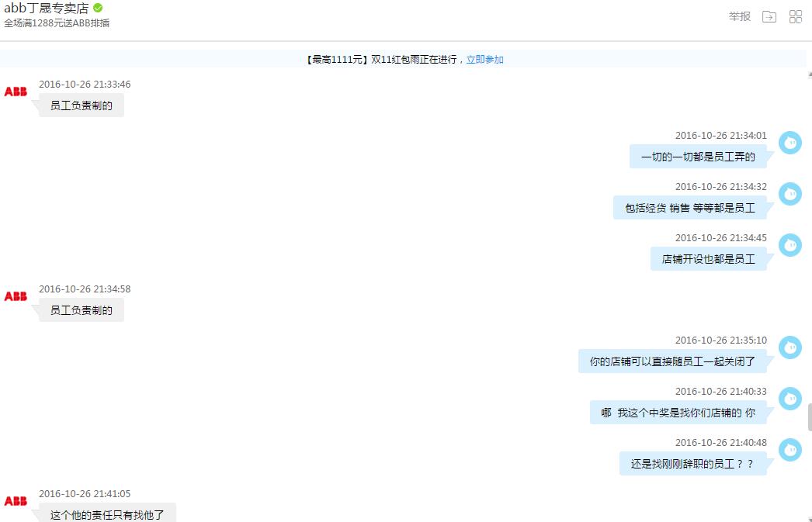This screenshot has height=522, width=812.
Task: Open the 立即参加 promotion link
Action: tap(484, 60)
